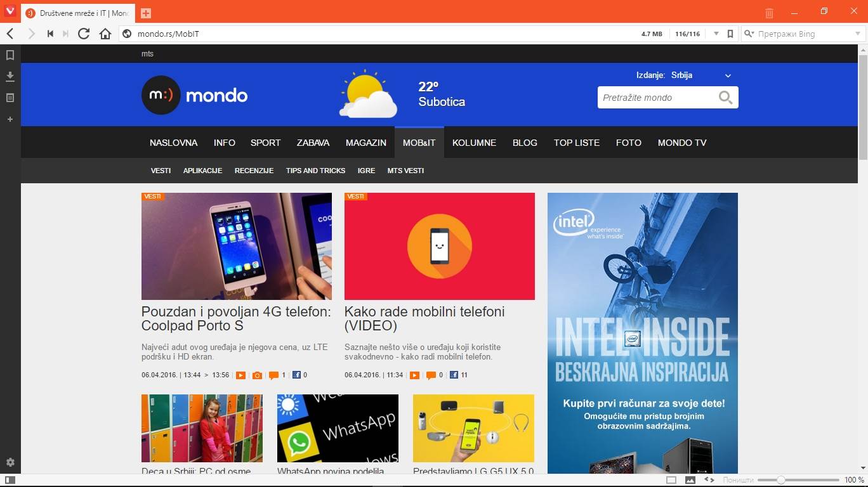Click the page zoom slider handle

click(x=781, y=480)
